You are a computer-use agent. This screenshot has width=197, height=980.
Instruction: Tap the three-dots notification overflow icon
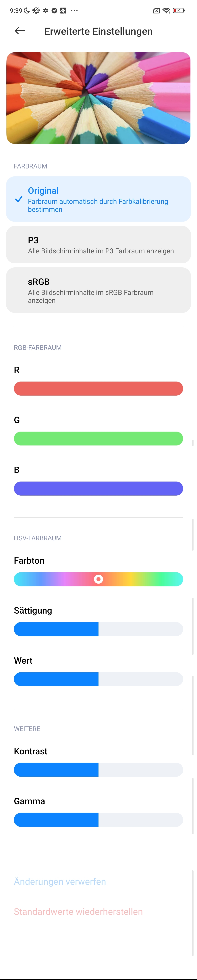tap(74, 11)
